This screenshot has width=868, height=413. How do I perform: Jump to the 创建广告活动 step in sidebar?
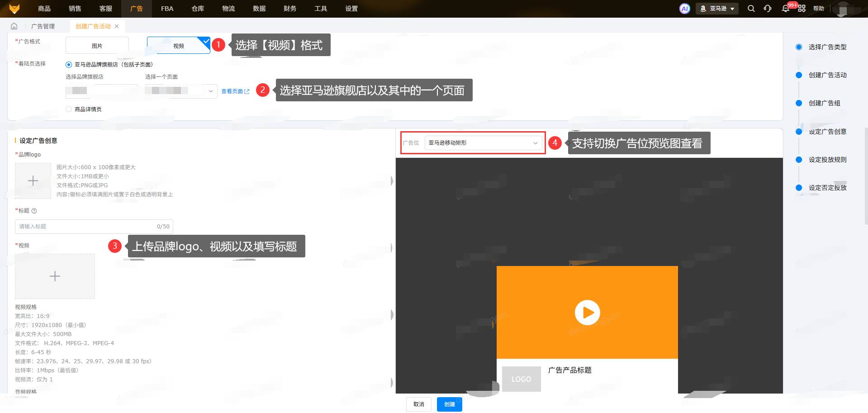tap(828, 75)
